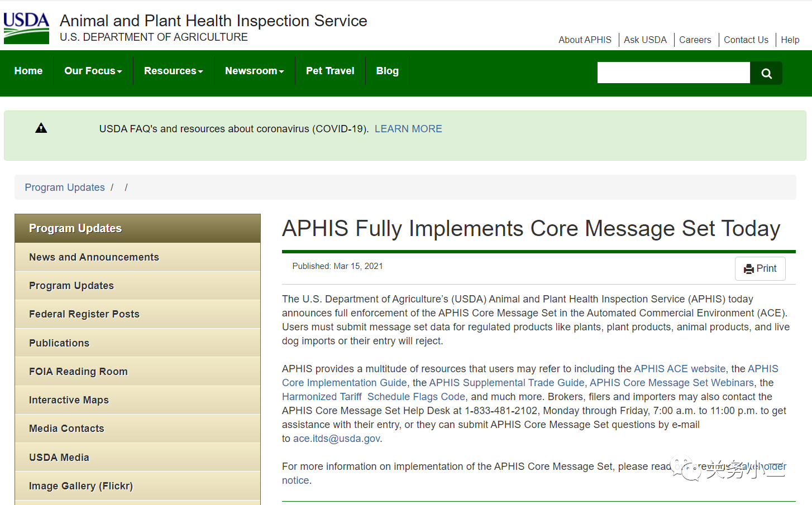
Task: Open News and Announcements in sidebar
Action: point(137,257)
